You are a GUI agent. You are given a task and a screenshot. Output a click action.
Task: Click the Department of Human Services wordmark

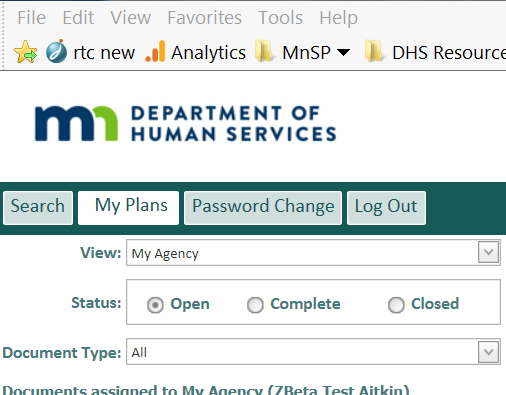coord(233,124)
